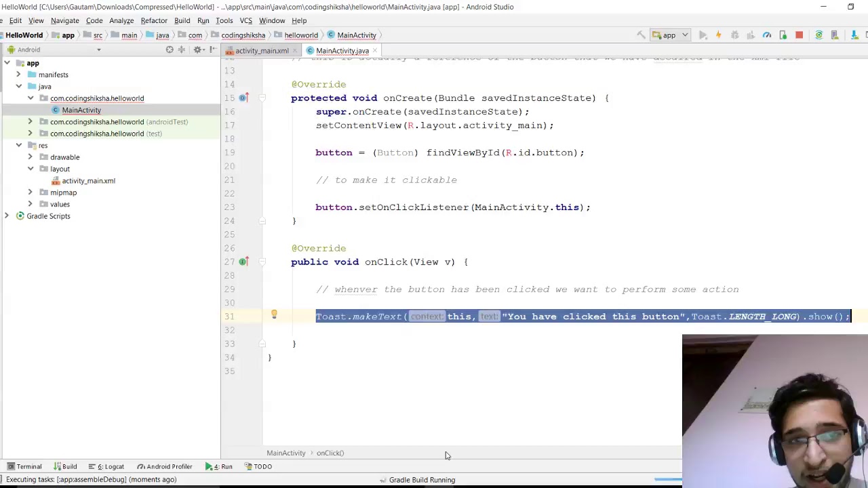Click the green Run app icon

click(703, 35)
